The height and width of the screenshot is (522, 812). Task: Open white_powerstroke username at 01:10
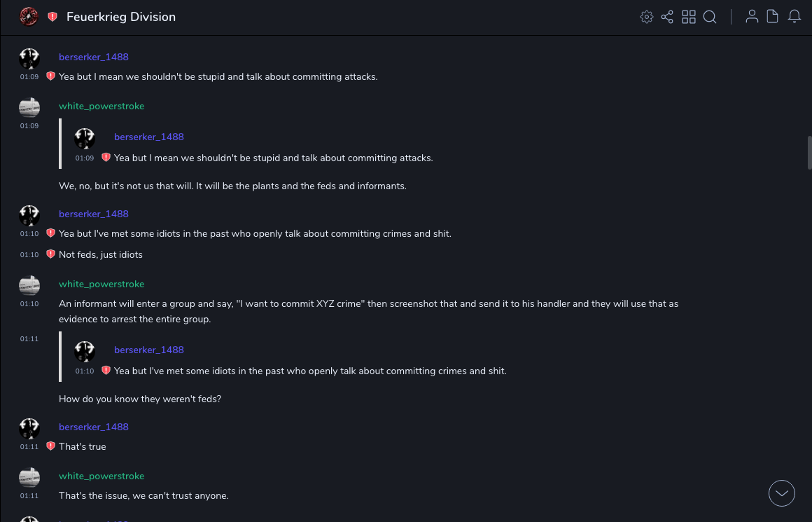point(101,284)
